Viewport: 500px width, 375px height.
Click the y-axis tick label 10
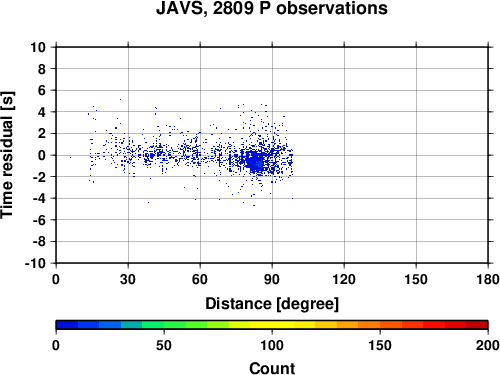coord(38,47)
